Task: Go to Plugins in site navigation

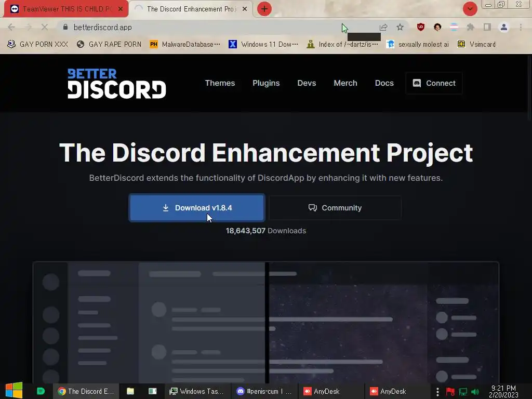Action: click(x=266, y=83)
